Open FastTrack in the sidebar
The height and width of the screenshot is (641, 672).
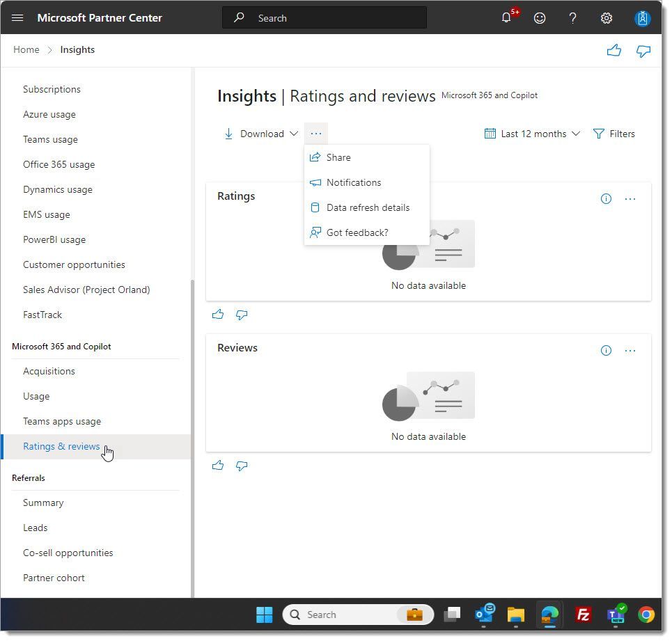pyautogui.click(x=42, y=315)
